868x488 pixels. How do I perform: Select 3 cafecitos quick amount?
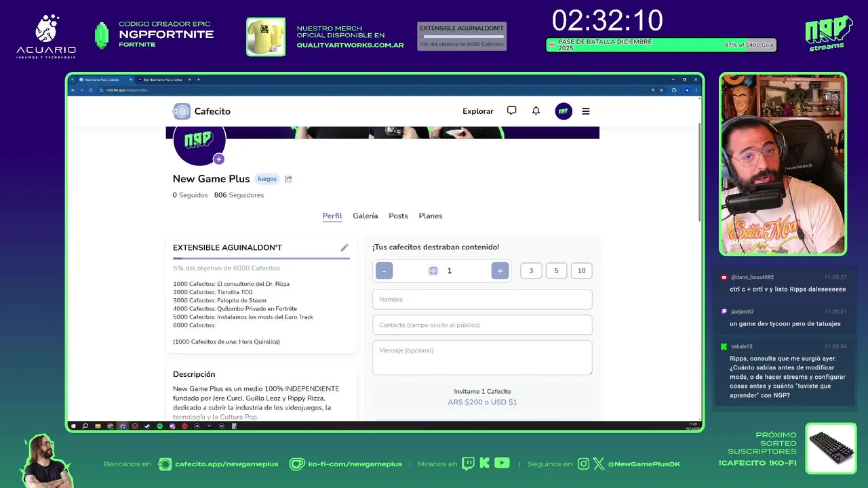click(531, 270)
